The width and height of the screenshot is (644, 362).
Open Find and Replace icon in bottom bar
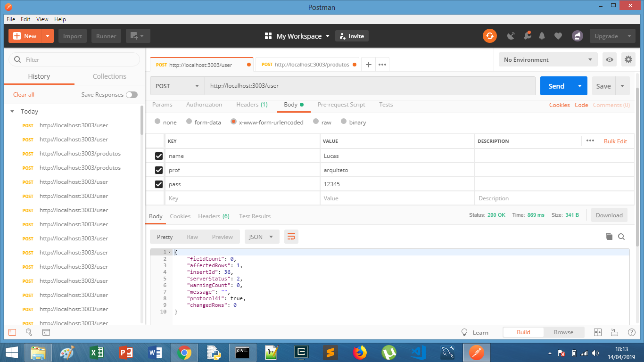[29, 332]
